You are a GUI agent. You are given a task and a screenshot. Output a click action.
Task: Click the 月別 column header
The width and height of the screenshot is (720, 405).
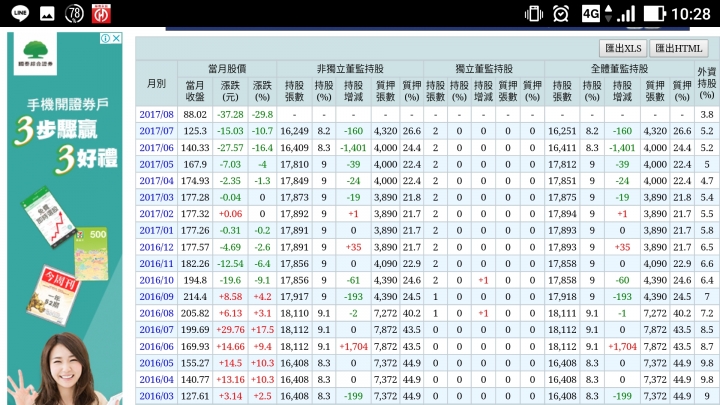157,84
